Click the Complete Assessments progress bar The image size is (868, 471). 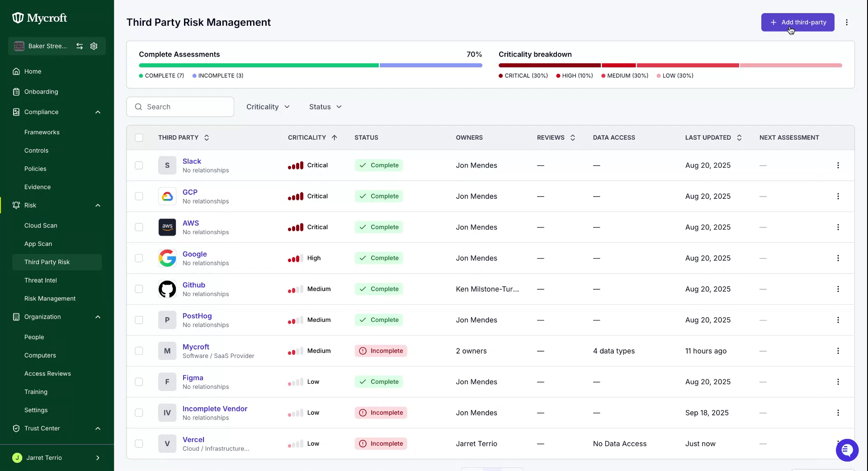311,66
